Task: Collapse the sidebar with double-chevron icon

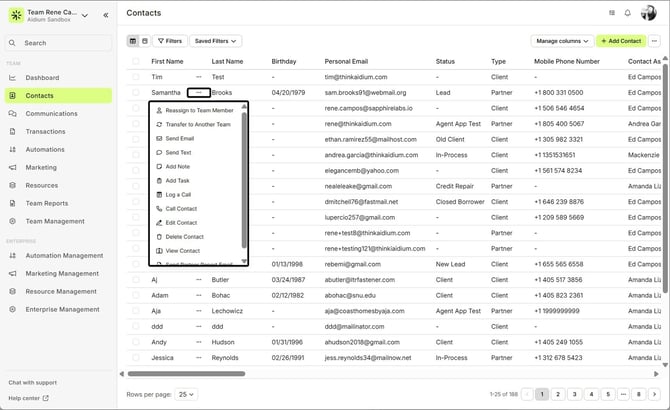Action: (x=106, y=15)
